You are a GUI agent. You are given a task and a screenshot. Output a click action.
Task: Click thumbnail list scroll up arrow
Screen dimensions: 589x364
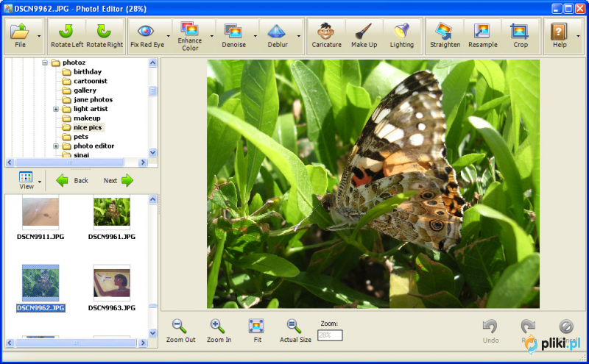[x=152, y=199]
